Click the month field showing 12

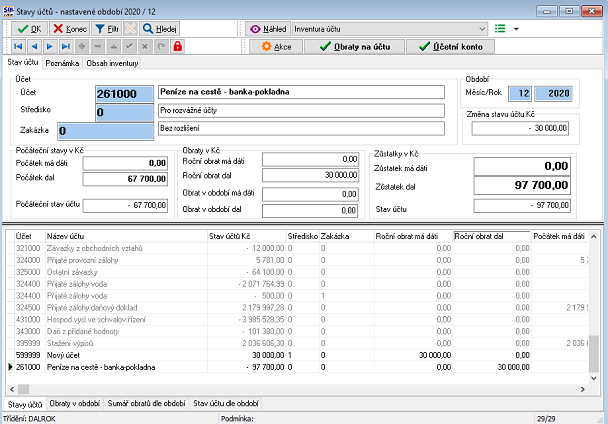coord(520,93)
